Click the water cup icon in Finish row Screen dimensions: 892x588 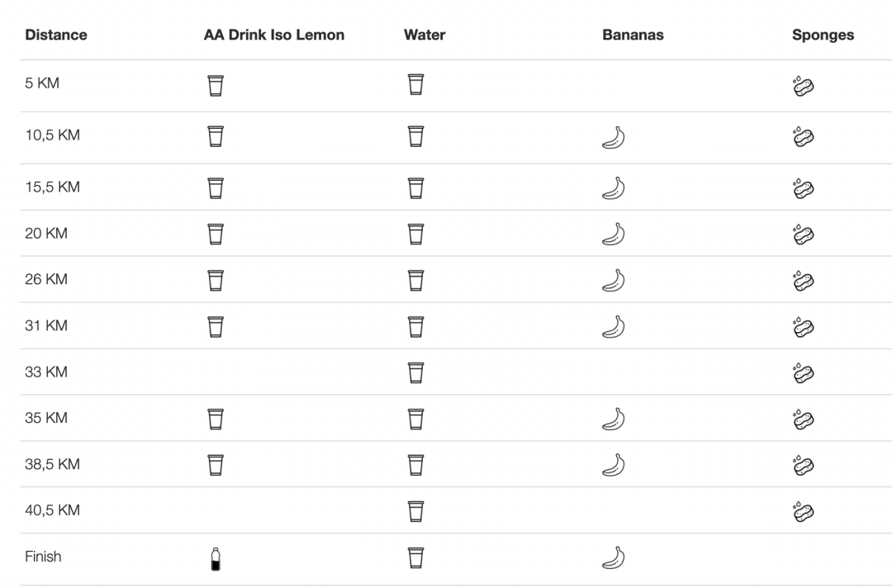pos(415,557)
